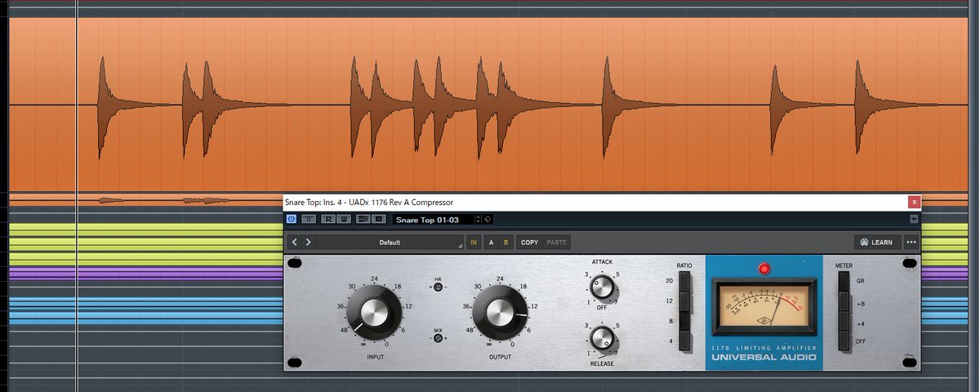Select ratio 8 button

[684, 321]
